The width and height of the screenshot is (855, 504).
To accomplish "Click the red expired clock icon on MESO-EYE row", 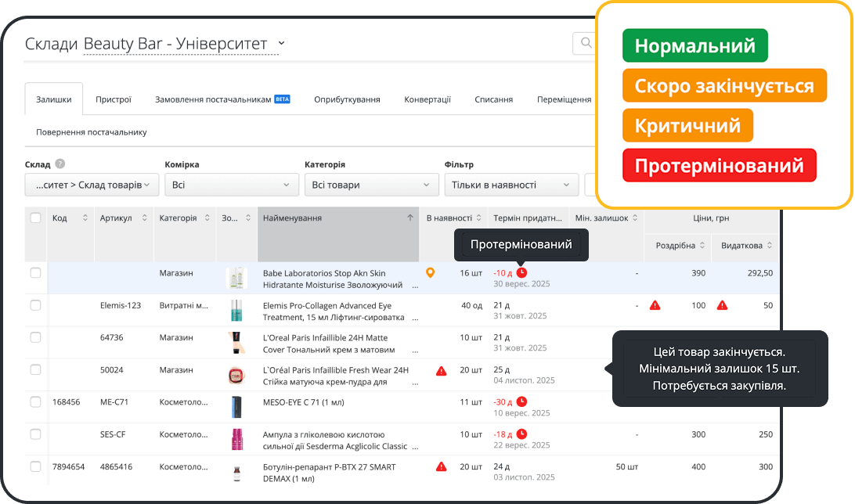I will click(523, 401).
